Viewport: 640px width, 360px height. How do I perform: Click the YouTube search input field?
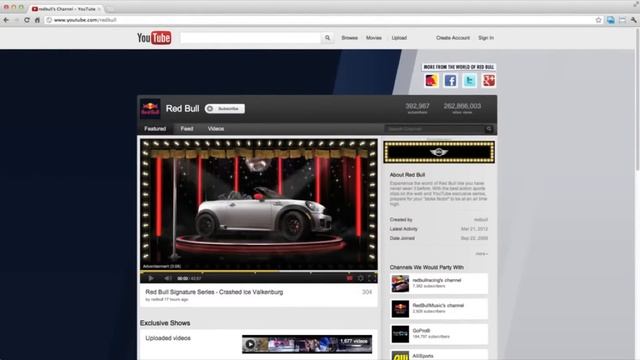click(251, 38)
